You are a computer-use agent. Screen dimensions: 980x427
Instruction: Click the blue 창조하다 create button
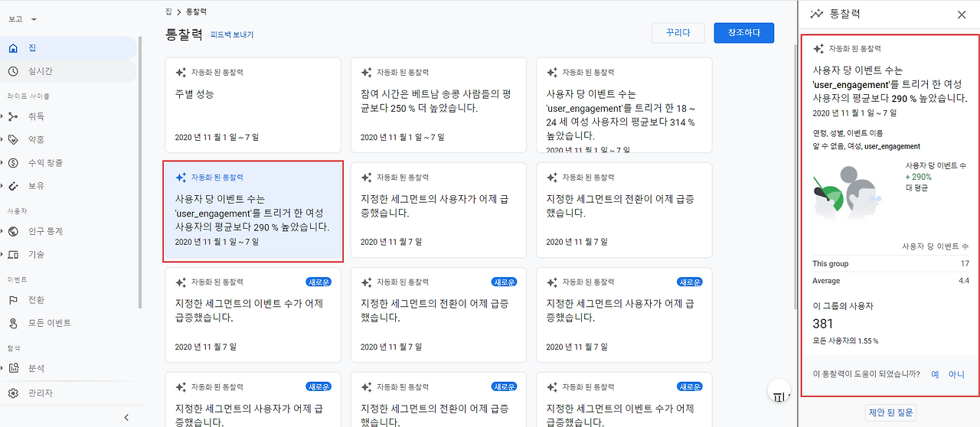pyautogui.click(x=744, y=33)
